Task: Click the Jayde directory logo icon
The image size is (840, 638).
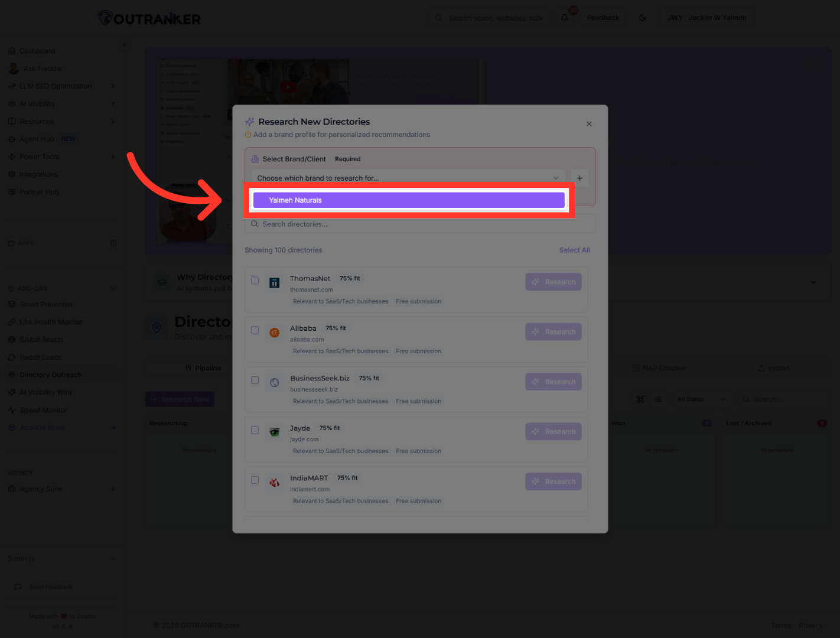Action: pos(275,432)
